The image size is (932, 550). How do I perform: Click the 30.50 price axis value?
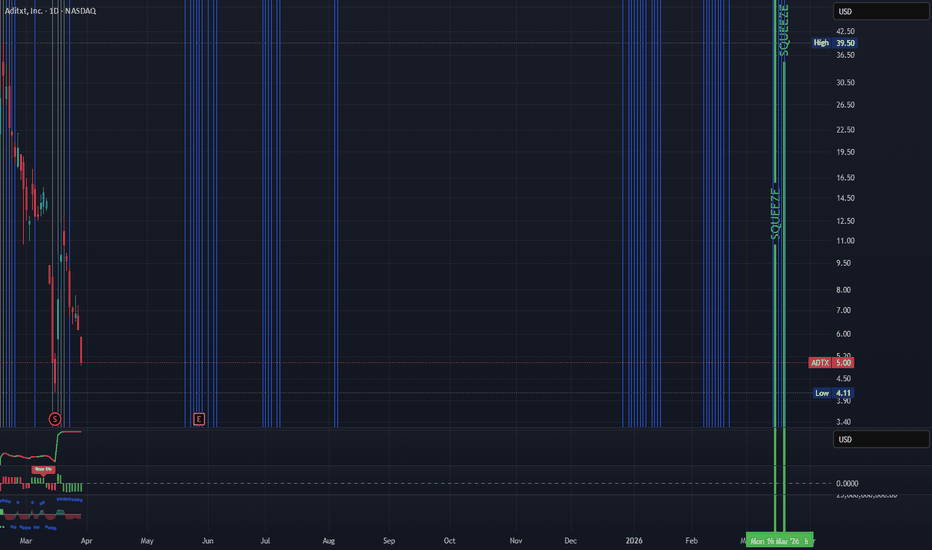[845, 83]
